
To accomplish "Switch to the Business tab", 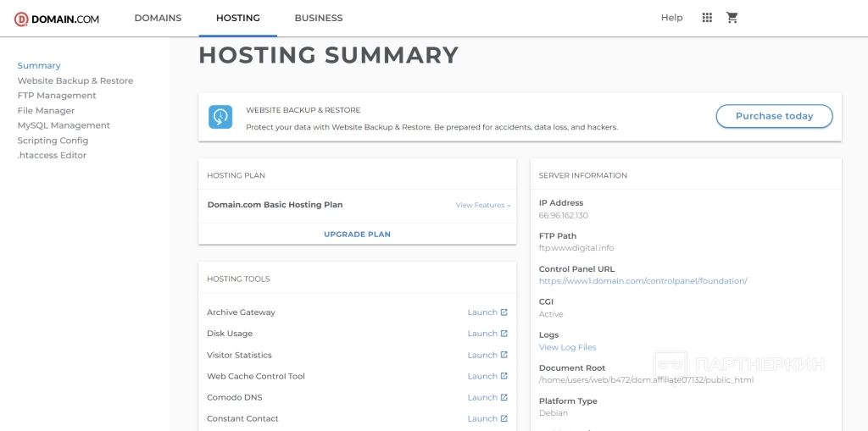I will (319, 18).
